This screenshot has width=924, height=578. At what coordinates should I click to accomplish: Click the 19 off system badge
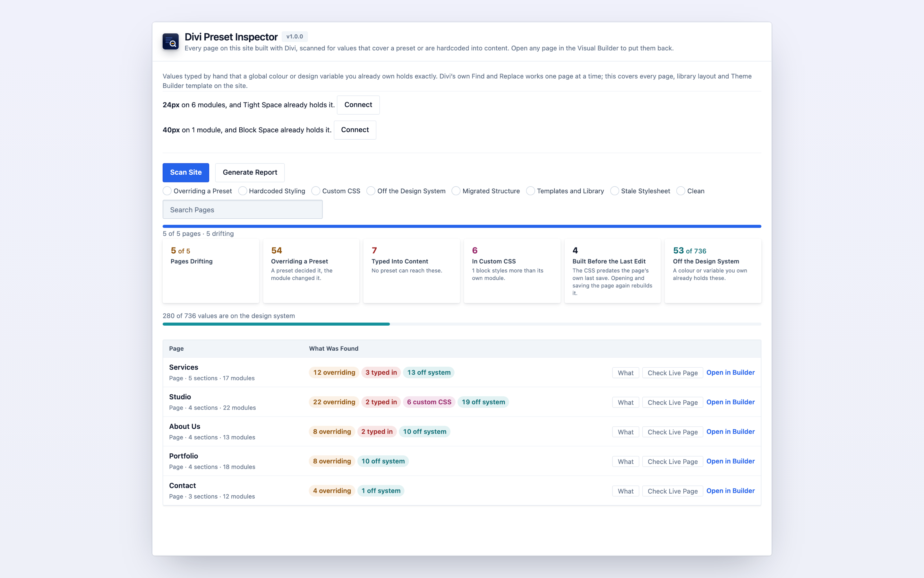click(x=483, y=402)
